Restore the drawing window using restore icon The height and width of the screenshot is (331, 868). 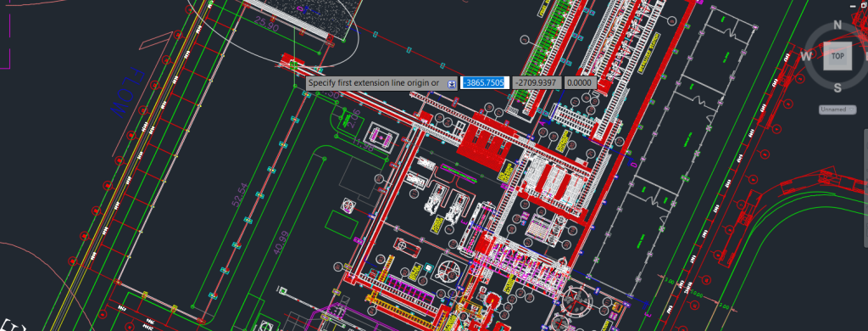(x=864, y=6)
